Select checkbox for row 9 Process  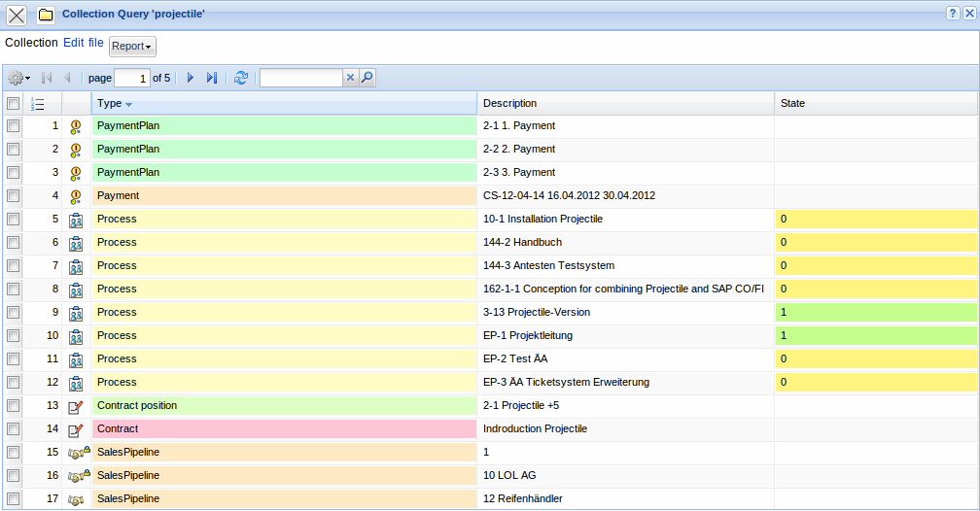pos(13,312)
